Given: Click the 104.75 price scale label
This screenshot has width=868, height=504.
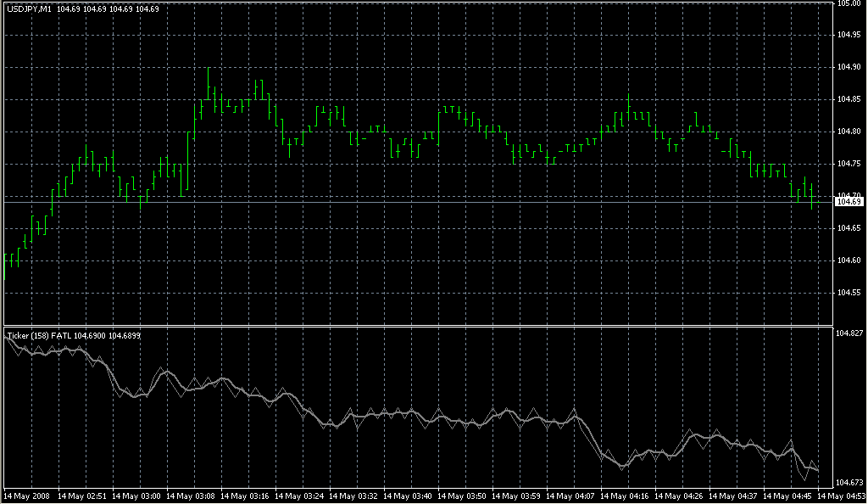Looking at the screenshot, I should [x=849, y=164].
